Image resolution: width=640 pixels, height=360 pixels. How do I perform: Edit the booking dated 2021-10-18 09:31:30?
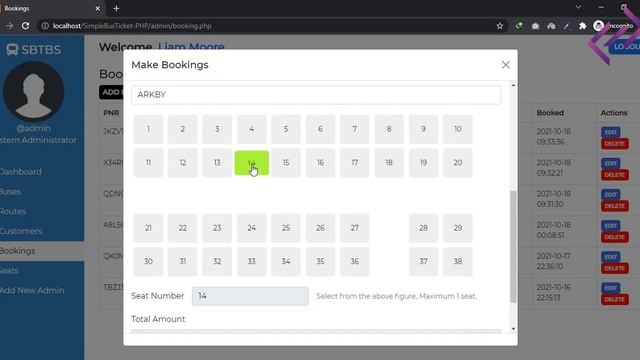click(611, 194)
